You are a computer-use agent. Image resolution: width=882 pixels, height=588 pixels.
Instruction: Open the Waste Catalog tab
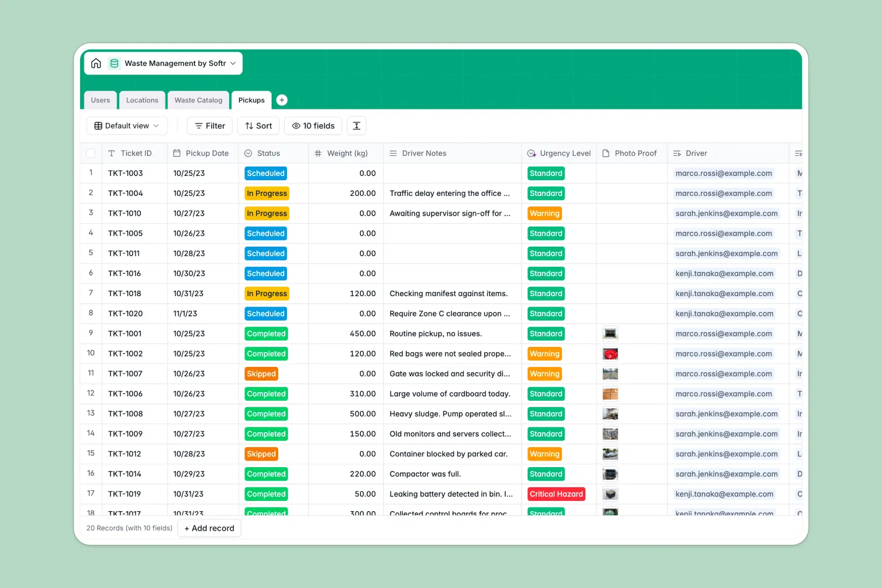[x=198, y=100]
